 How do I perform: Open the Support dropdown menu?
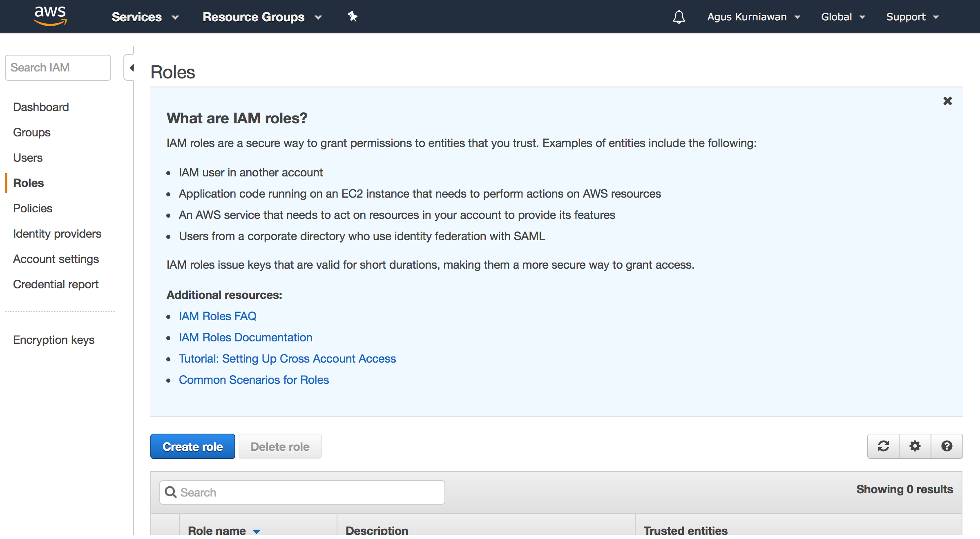click(x=912, y=17)
